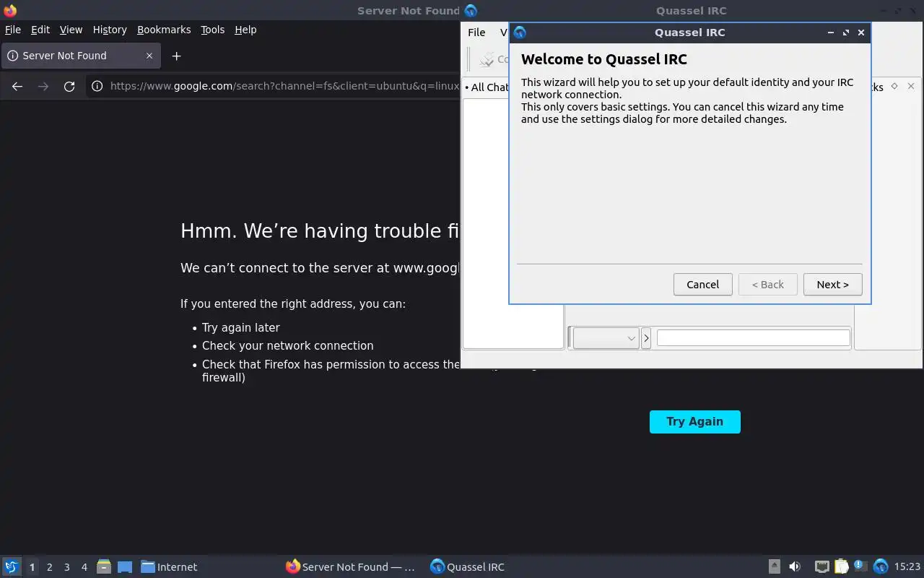Viewport: 924px width, 578px height.
Task: Click the show desktop icon in panel
Action: pos(125,567)
